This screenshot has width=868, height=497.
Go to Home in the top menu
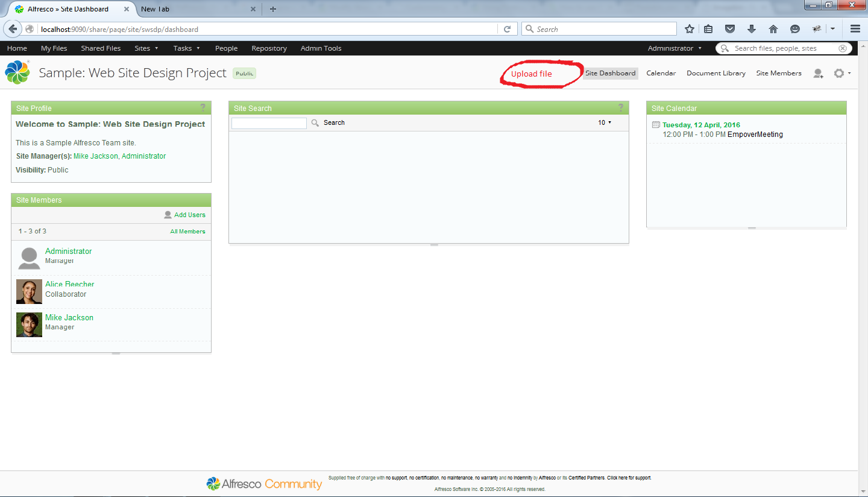(17, 48)
